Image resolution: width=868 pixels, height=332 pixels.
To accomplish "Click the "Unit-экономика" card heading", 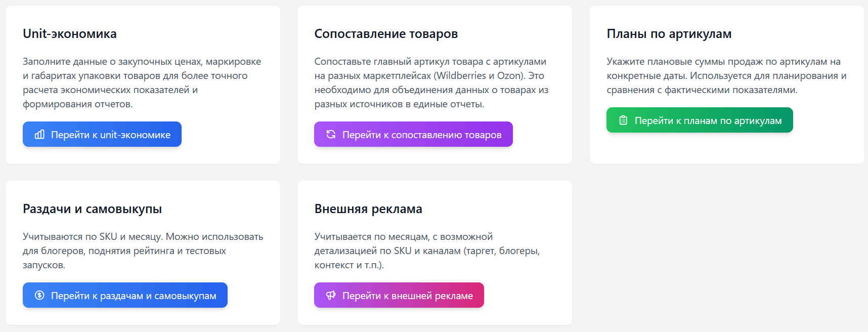I will 69,33.
